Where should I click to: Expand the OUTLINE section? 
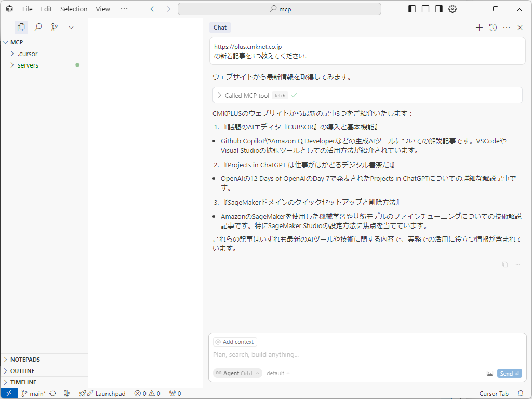[x=22, y=371]
